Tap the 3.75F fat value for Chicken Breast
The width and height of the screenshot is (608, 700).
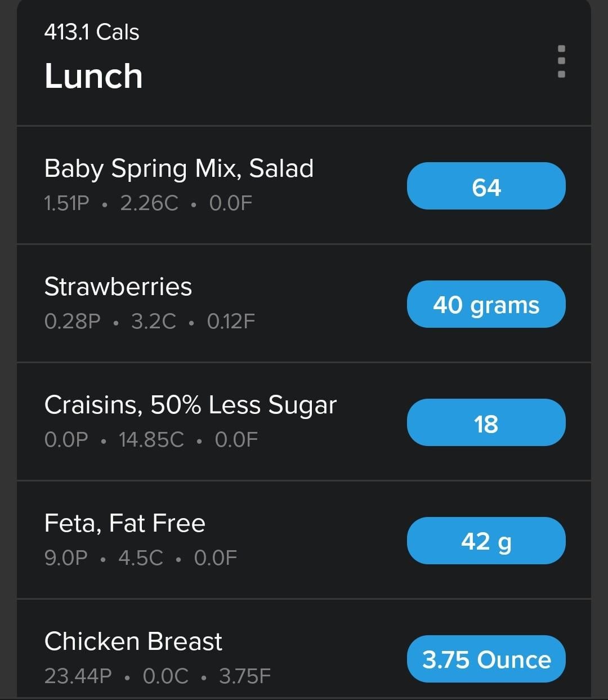(244, 676)
